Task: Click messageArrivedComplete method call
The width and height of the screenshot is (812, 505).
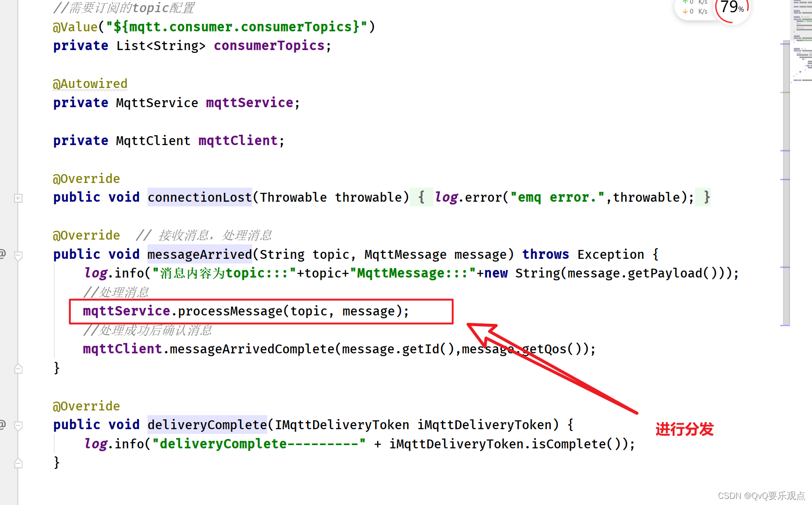Action: (x=252, y=349)
